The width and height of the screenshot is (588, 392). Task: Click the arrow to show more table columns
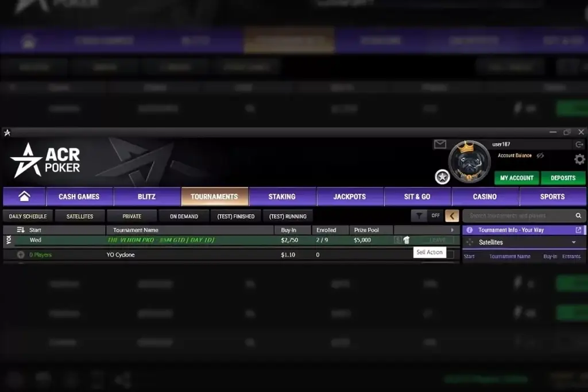pos(452,230)
